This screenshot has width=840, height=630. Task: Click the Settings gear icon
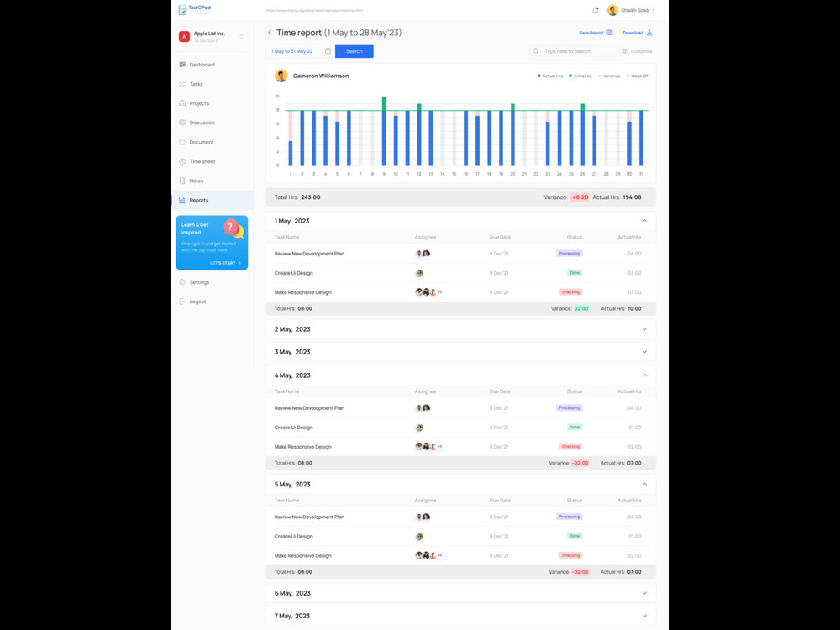point(182,281)
